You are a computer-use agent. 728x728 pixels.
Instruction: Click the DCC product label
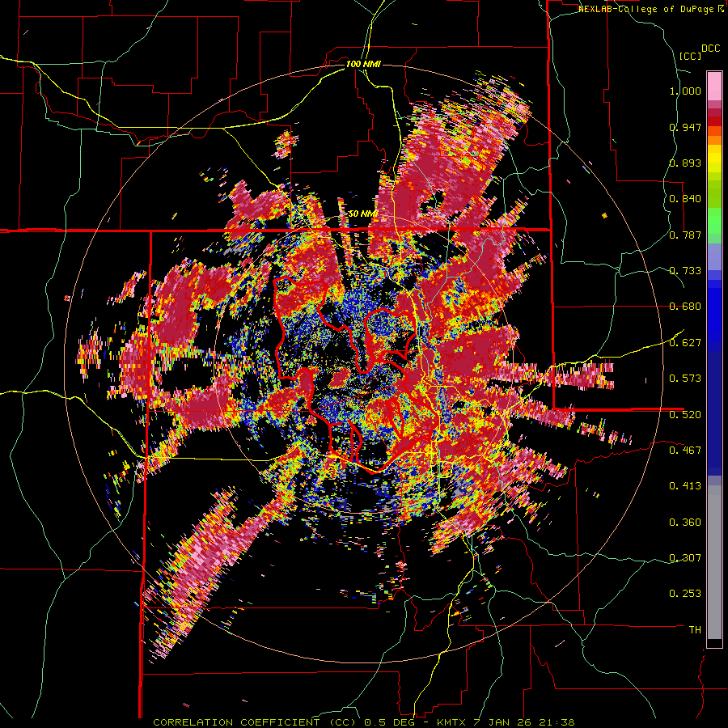pyautogui.click(x=710, y=49)
